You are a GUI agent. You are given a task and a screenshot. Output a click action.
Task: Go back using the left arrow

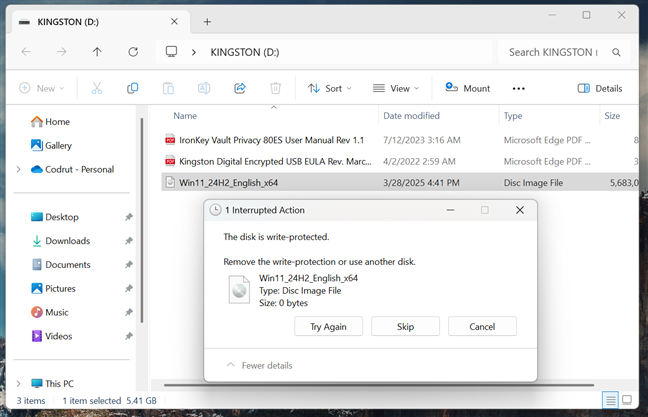pos(26,52)
